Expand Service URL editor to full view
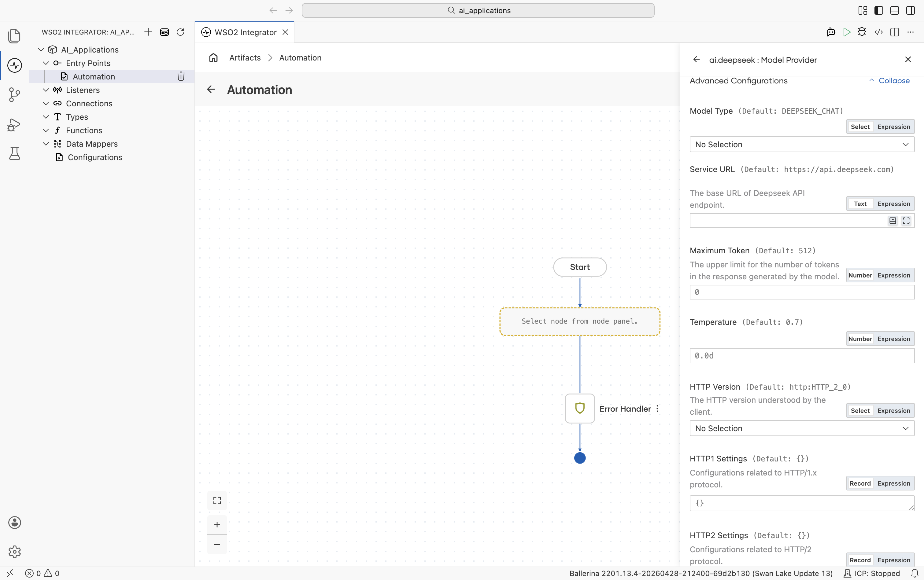The height and width of the screenshot is (580, 924). coord(906,221)
